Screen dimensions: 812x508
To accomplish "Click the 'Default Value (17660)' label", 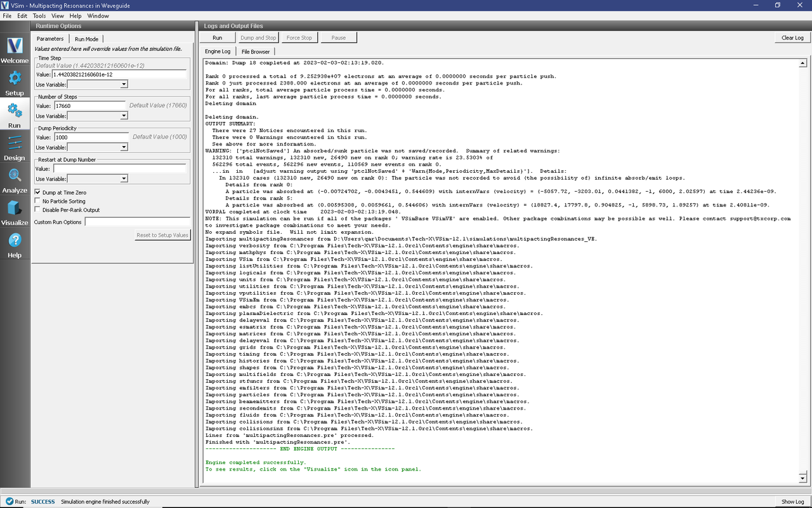I will coord(157,105).
